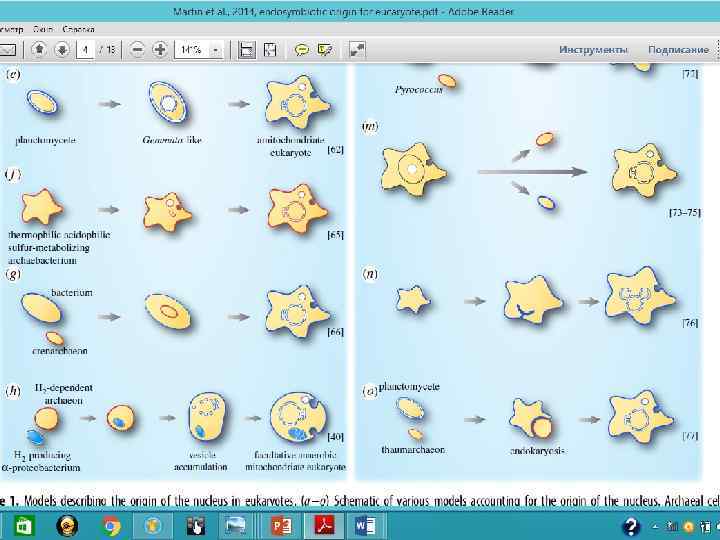The image size is (720, 540).
Task: Click the reference "[65]"
Action: (335, 235)
